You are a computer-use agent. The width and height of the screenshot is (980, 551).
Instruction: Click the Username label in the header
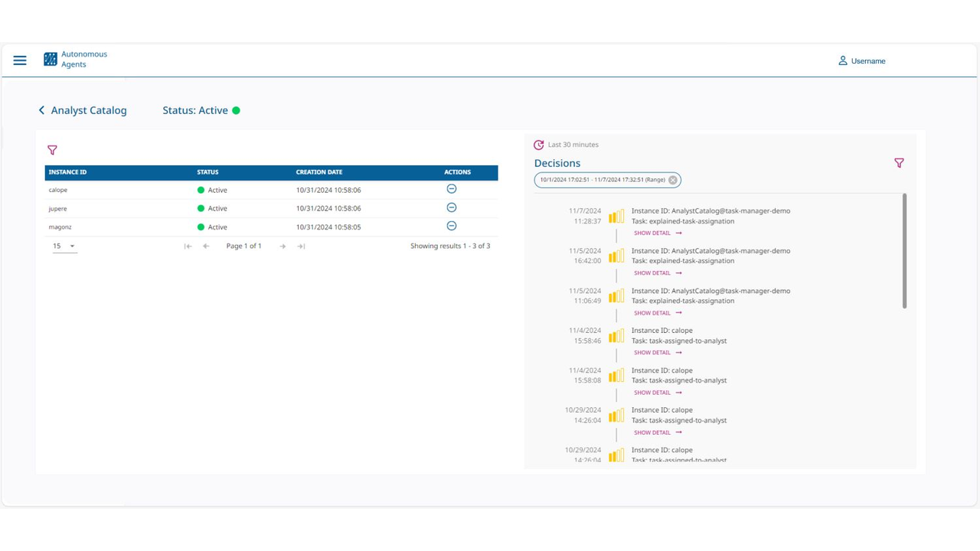(868, 61)
